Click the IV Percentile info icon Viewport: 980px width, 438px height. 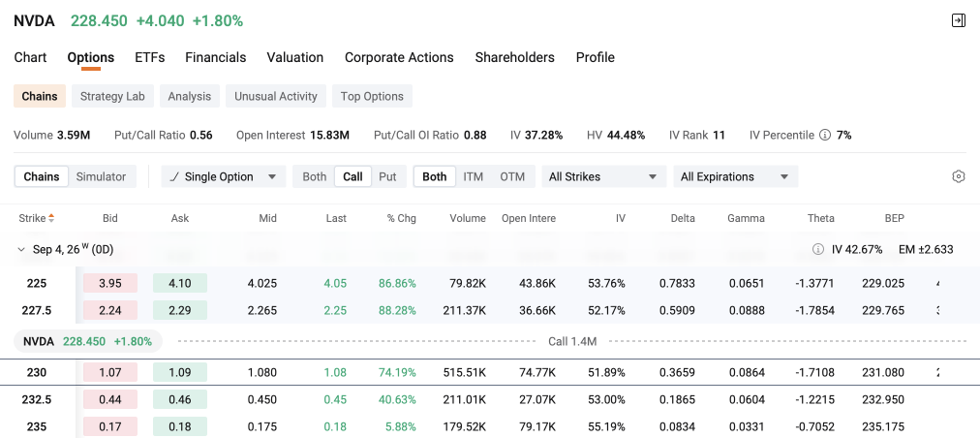click(x=825, y=135)
